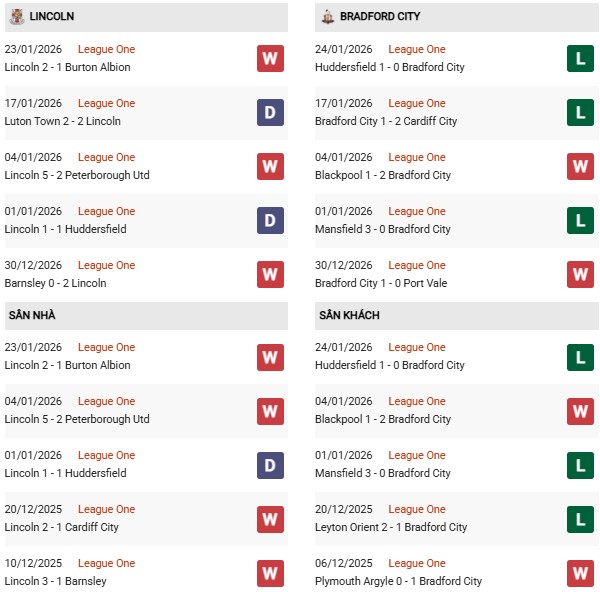Screen dimensions: 600x592
Task: Click the Lincoln team name header
Action: point(52,17)
